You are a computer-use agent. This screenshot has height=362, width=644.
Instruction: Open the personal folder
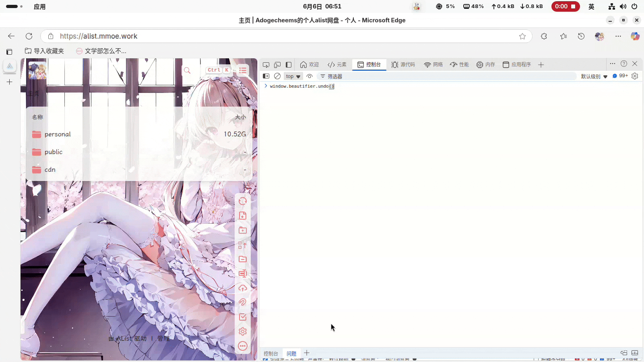point(139,134)
